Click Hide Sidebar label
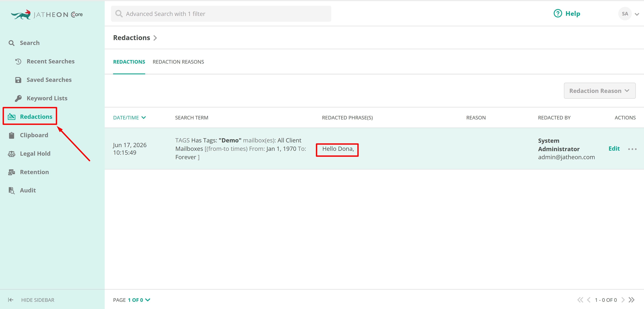Image resolution: width=644 pixels, height=309 pixels. [37, 300]
